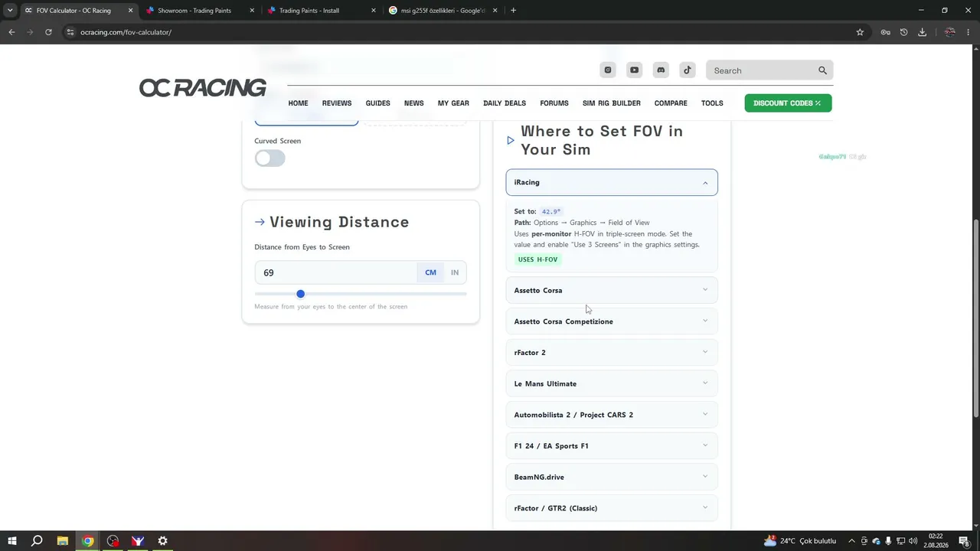Switch to Chrome in the taskbar
This screenshot has height=551, width=980.
click(88, 541)
